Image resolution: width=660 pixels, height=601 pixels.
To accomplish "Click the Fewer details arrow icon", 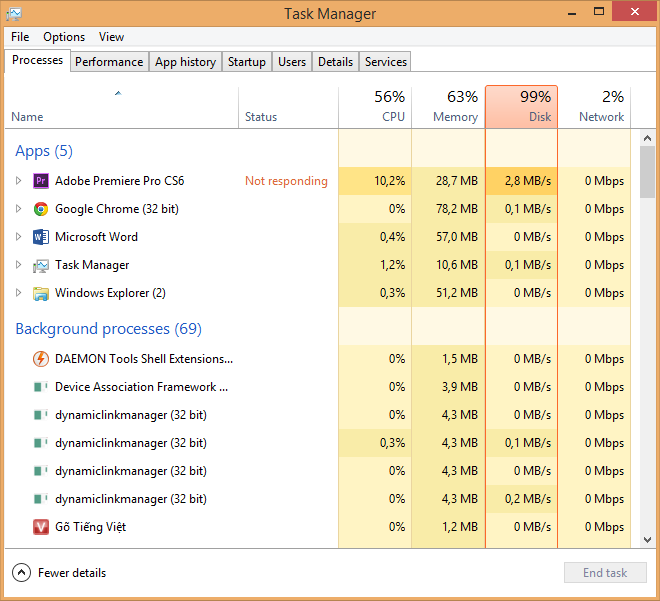I will pos(21,573).
